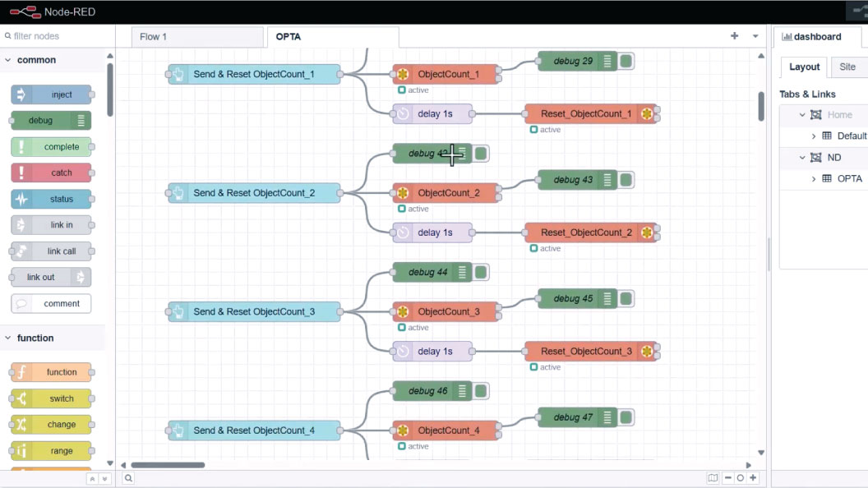Toggle the navigator map icon
The image size is (868, 488).
pos(713,478)
